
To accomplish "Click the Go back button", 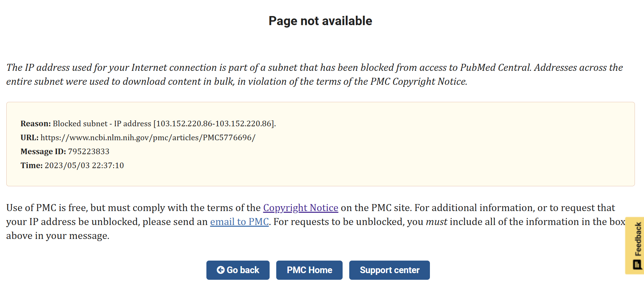I will (238, 270).
